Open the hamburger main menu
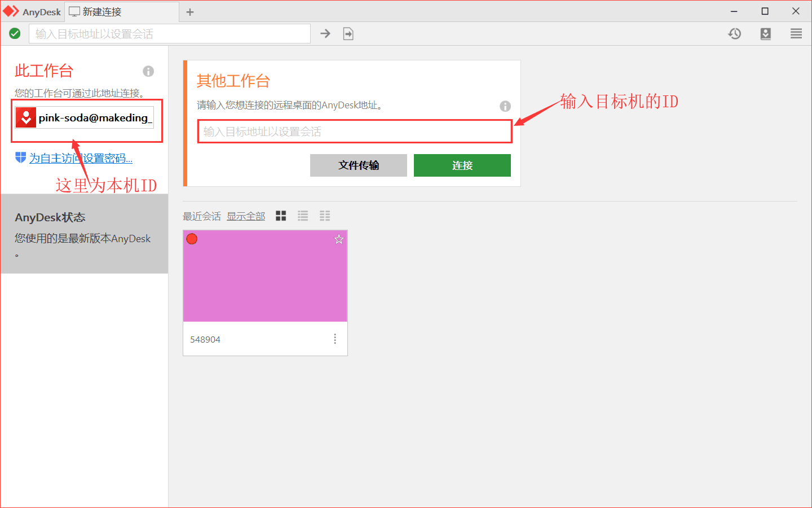812x508 pixels. pyautogui.click(x=796, y=33)
